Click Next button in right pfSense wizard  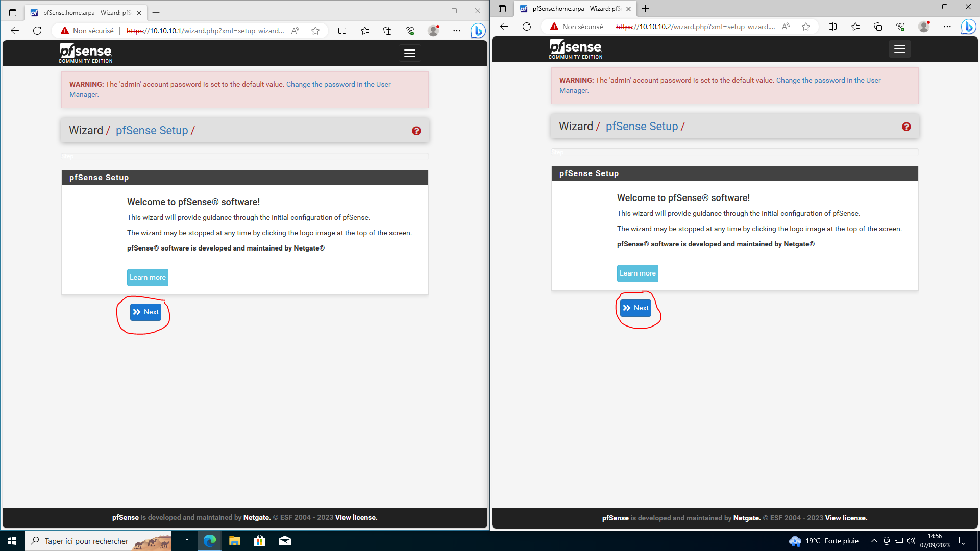pyautogui.click(x=635, y=308)
